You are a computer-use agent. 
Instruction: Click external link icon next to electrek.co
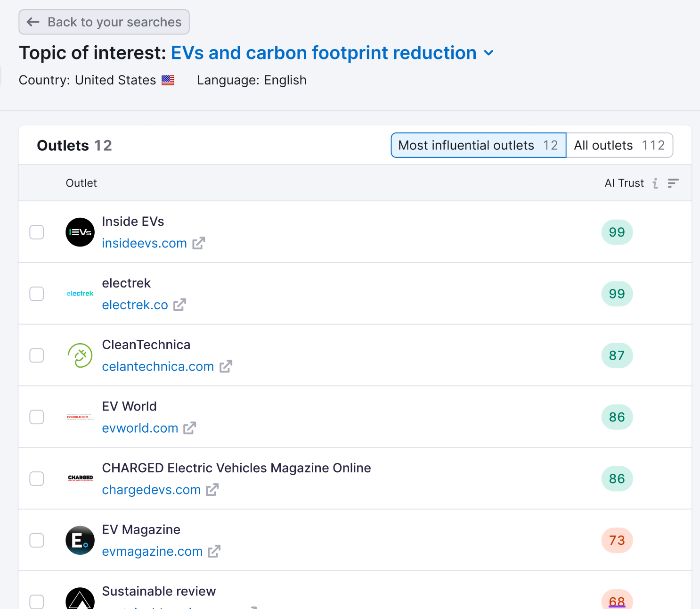179,305
